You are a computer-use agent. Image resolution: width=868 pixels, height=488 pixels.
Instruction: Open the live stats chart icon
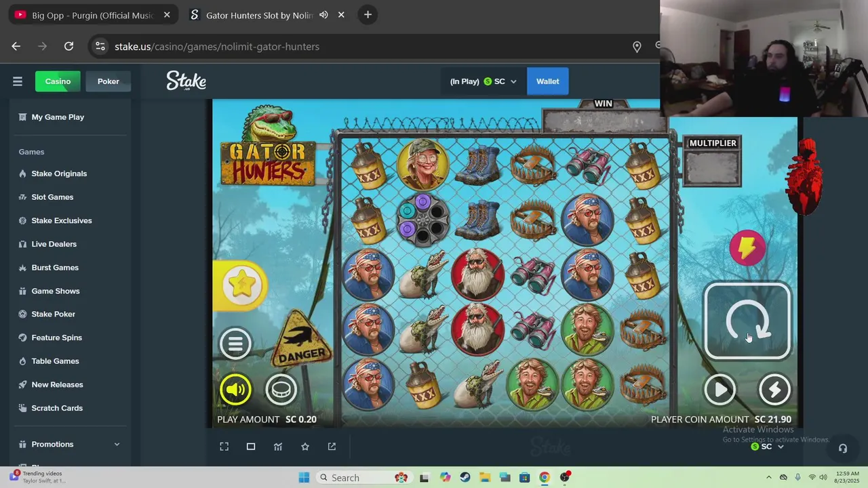point(278,447)
